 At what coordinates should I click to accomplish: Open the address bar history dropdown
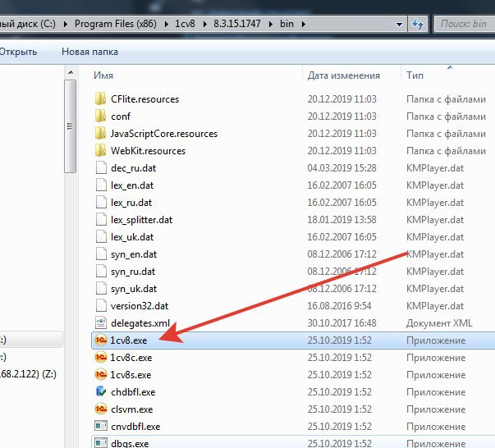click(x=399, y=24)
